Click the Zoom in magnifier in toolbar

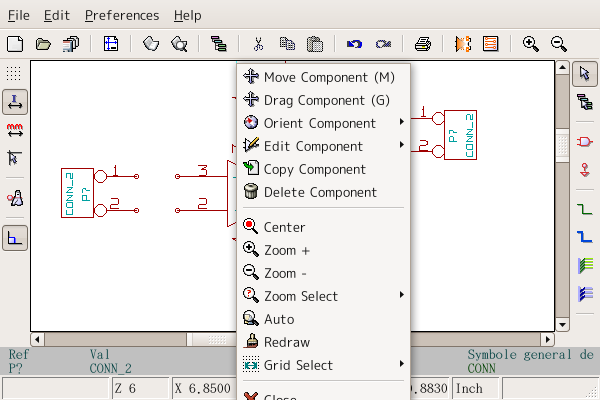(531, 44)
